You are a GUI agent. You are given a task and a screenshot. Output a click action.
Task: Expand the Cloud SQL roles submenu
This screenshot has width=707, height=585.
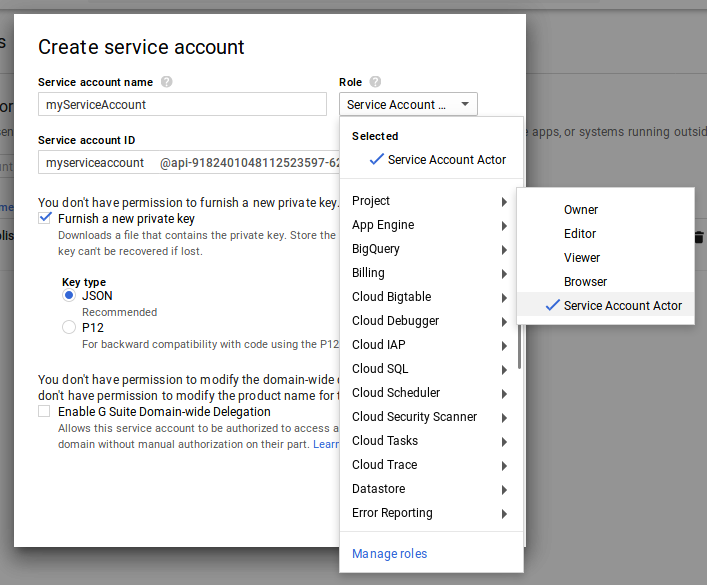click(x=430, y=369)
